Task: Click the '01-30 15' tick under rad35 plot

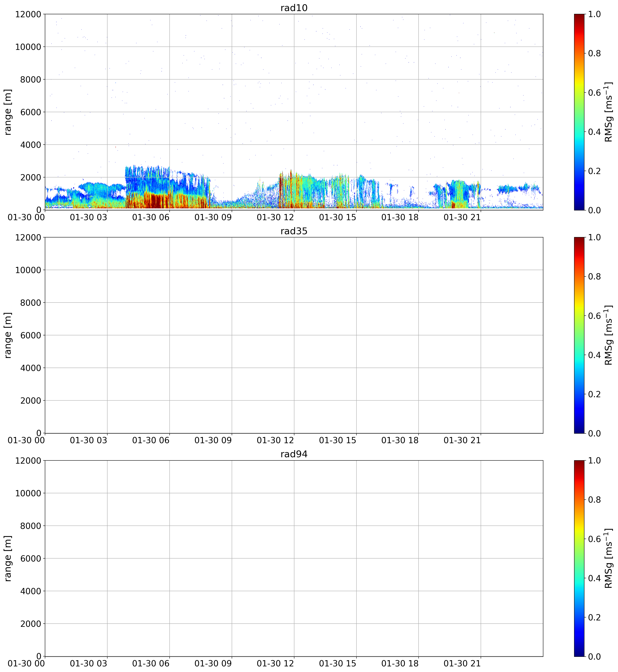Action: coord(338,440)
